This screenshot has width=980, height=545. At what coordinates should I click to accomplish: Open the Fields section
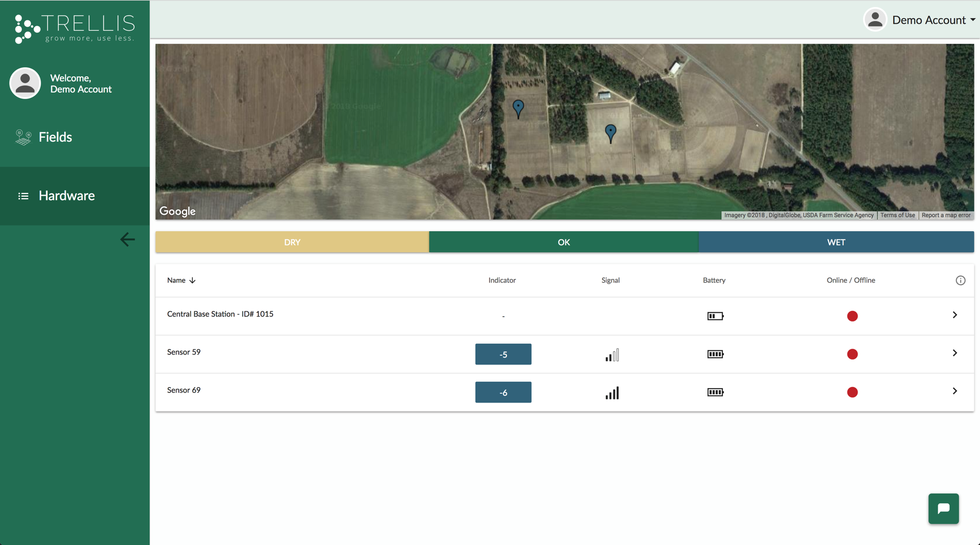(x=75, y=137)
